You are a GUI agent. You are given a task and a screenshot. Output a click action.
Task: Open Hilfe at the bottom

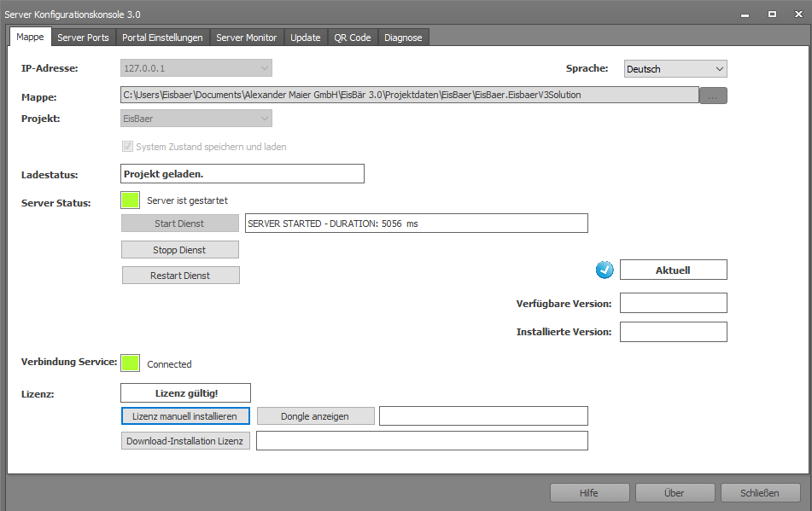589,493
